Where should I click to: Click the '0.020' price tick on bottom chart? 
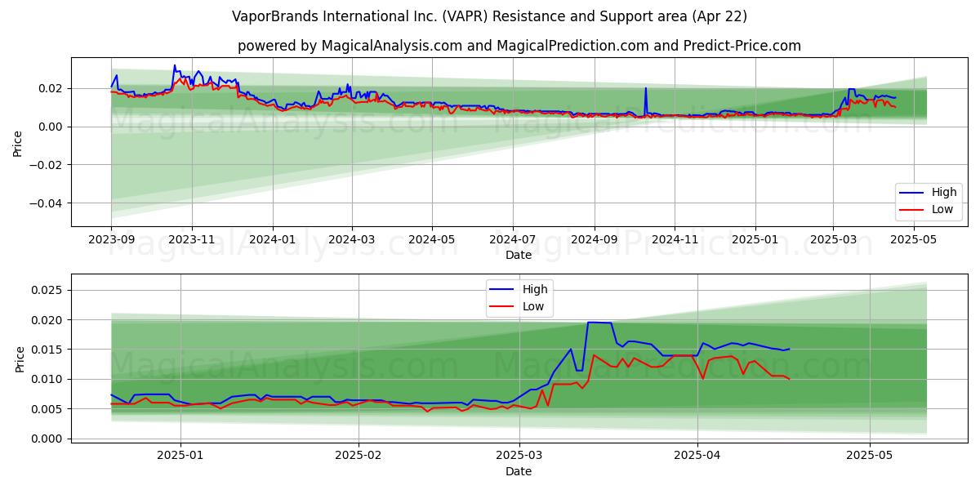coord(48,320)
